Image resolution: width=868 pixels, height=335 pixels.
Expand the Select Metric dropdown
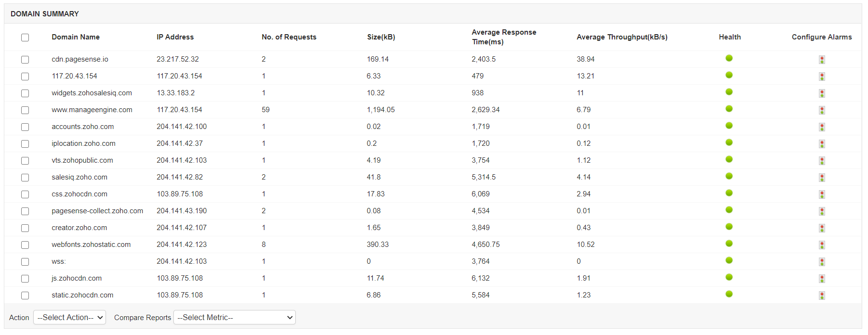(x=234, y=318)
